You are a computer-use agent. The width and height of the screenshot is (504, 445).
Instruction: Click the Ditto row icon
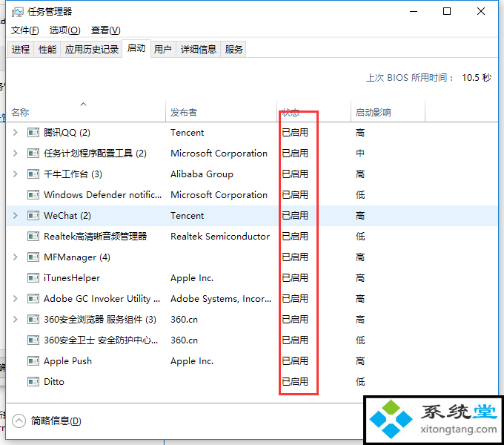click(33, 382)
